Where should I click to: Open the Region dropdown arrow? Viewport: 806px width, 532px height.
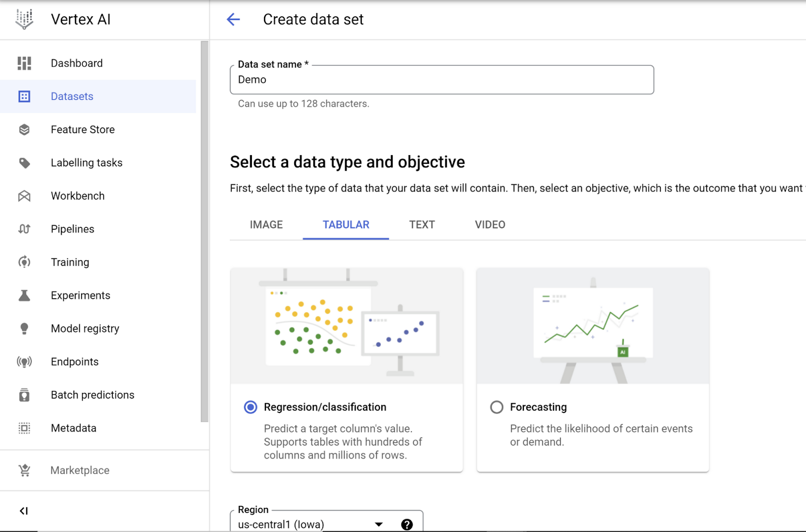pos(379,524)
